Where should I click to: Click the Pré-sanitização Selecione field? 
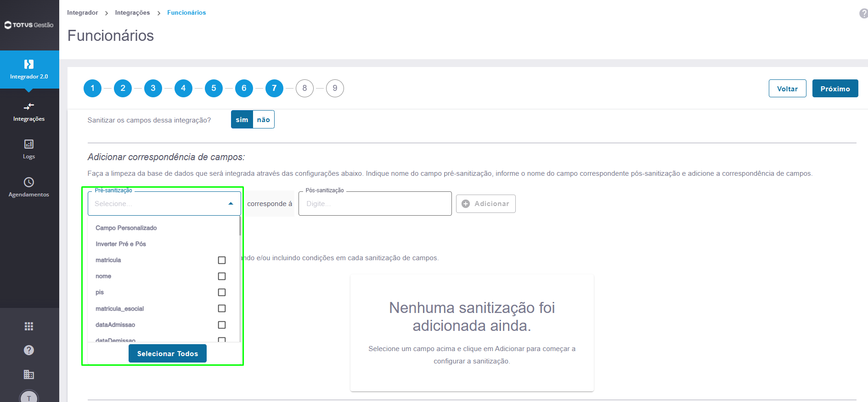164,204
